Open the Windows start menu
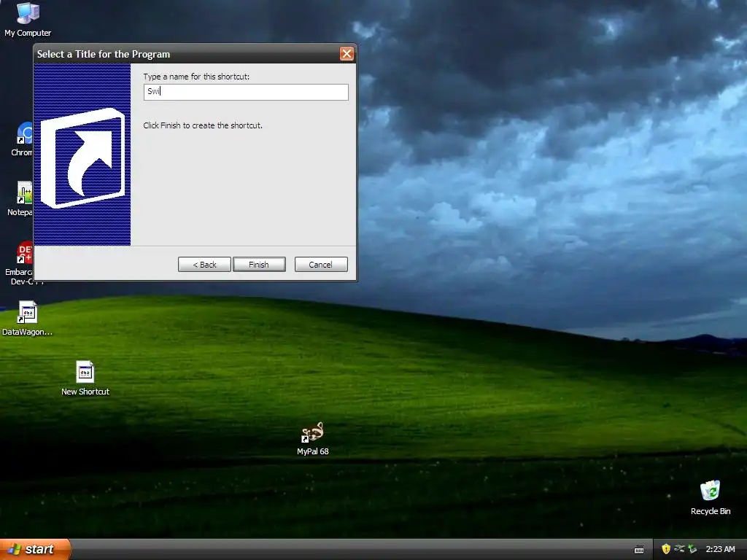The height and width of the screenshot is (560, 747). pos(35,549)
